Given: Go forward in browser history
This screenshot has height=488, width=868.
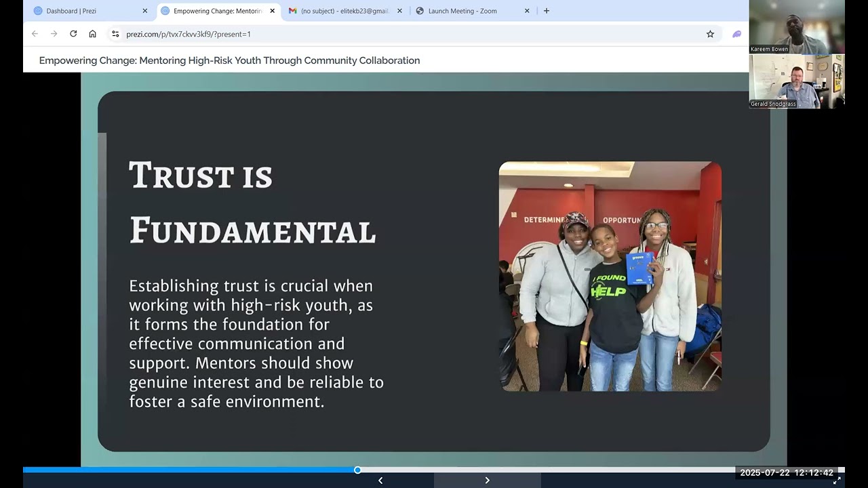Looking at the screenshot, I should coord(54,34).
